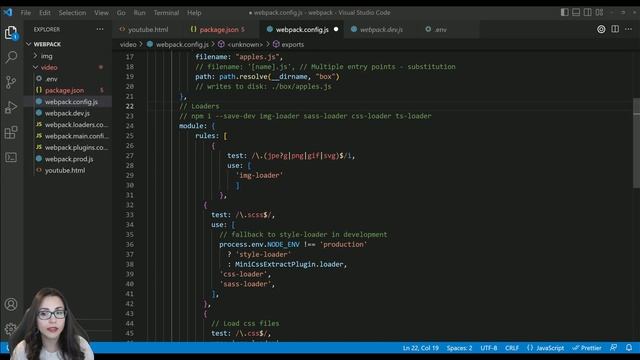Click the 'sass-loader' string on line 40
Screen dimensions: 640x360
245,284
